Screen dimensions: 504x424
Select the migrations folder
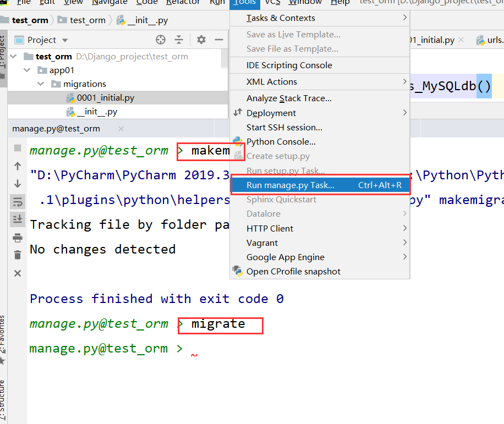(79, 84)
